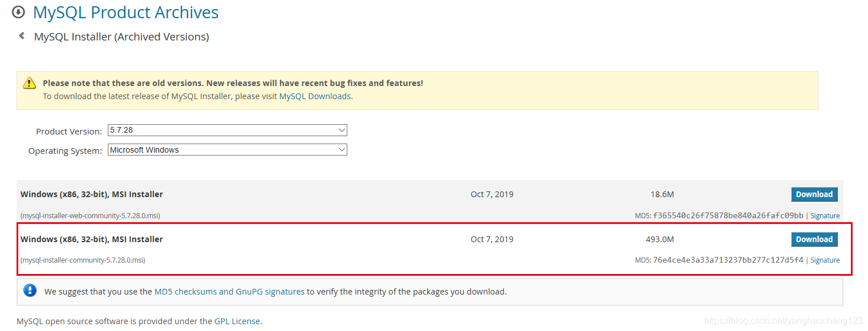Select MD5 hash f365540c26f75878be840a26fafc09bb

click(728, 215)
